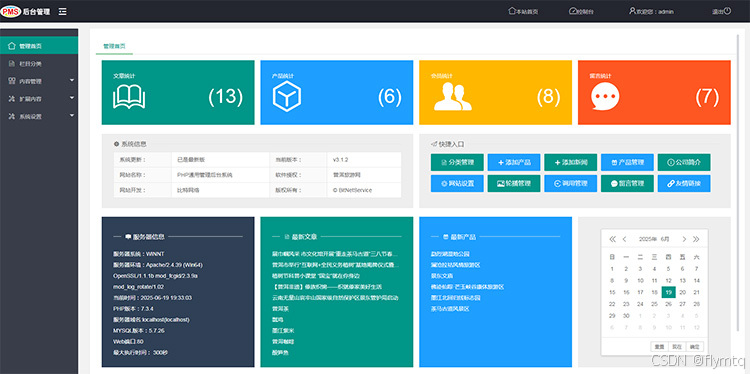Screen dimensions: 750x374
Task: Click the rocket icon beside 快捷入口
Action: (434, 143)
